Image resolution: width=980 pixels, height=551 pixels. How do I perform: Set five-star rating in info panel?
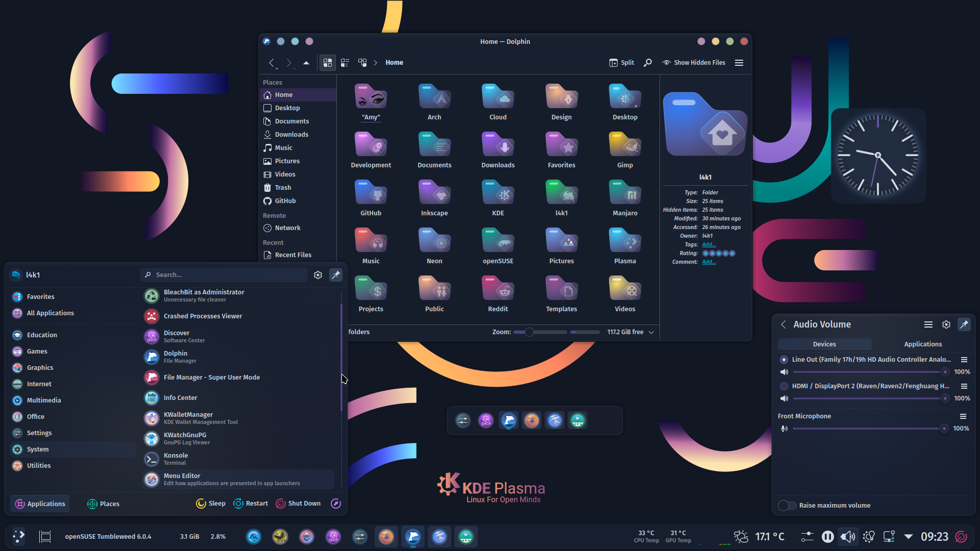tap(732, 254)
